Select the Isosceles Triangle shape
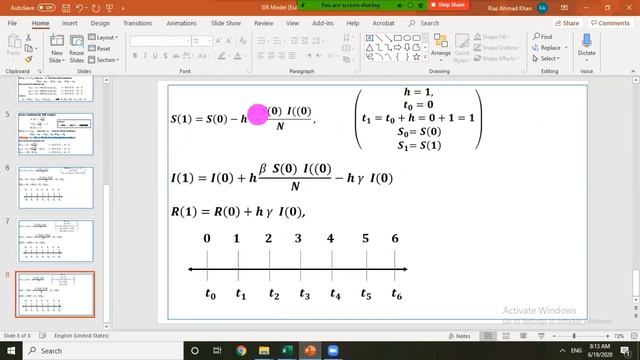This screenshot has height=360, width=640. pos(369,48)
